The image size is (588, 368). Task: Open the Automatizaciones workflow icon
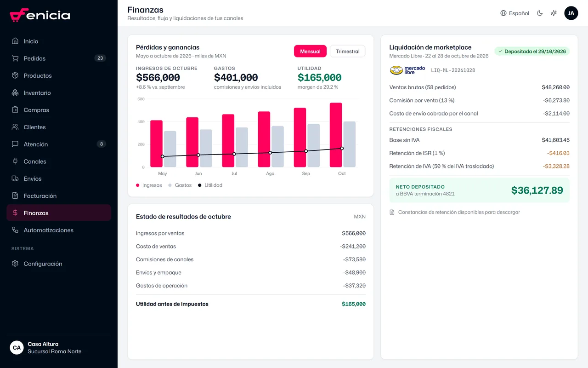(x=15, y=230)
